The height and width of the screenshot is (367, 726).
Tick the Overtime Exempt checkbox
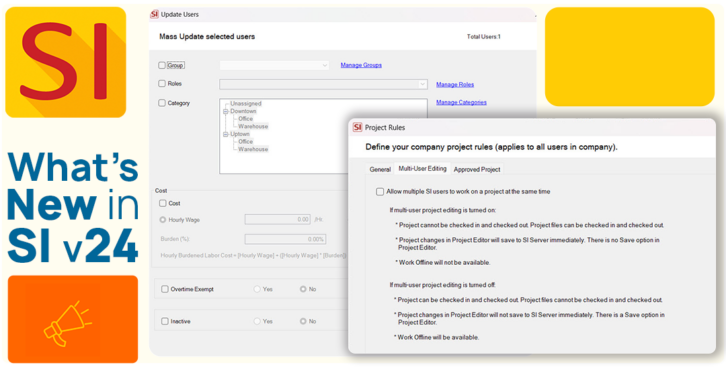[x=164, y=289]
